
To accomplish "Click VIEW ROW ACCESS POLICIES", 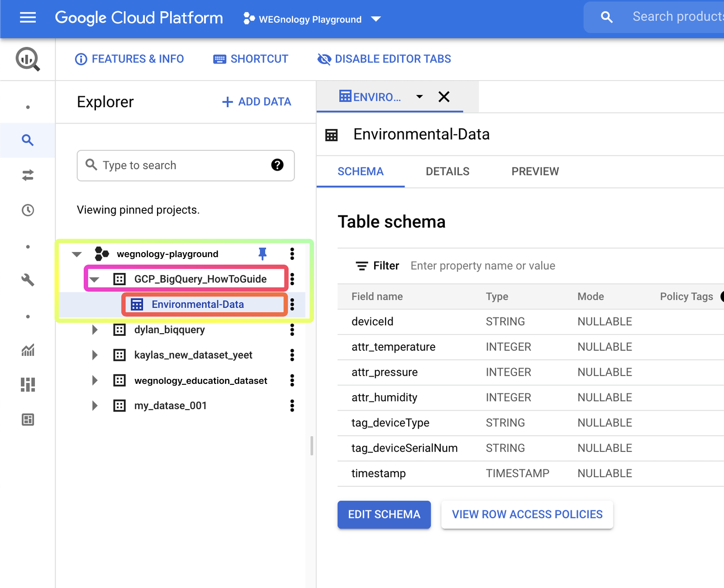I will coord(527,514).
